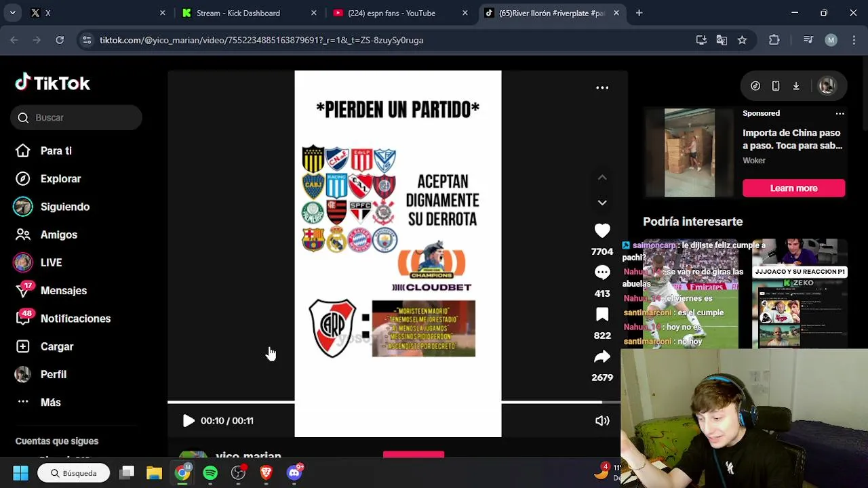
Task: Open Task View on taskbar
Action: 127,473
